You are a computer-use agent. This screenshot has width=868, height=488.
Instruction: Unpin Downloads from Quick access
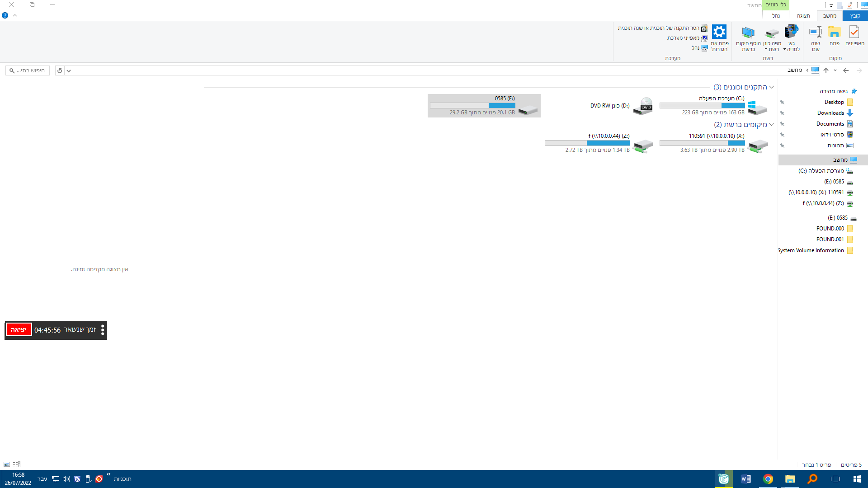pyautogui.click(x=782, y=113)
